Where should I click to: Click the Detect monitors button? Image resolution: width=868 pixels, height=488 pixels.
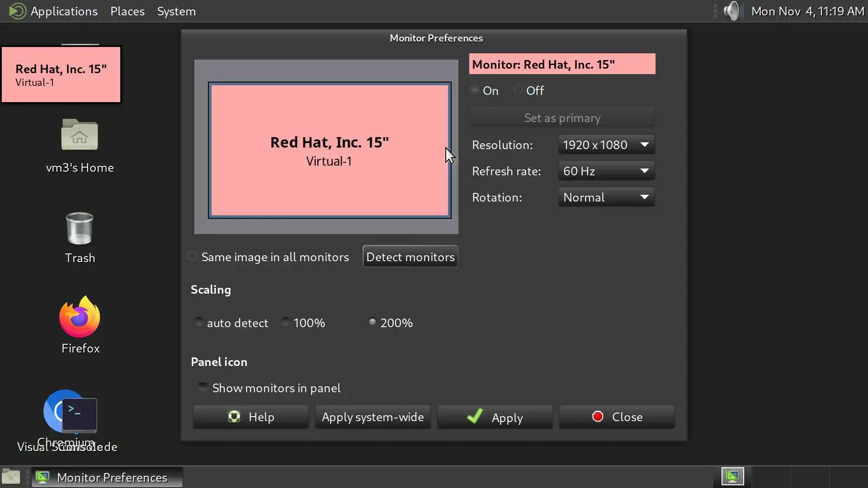(x=410, y=257)
